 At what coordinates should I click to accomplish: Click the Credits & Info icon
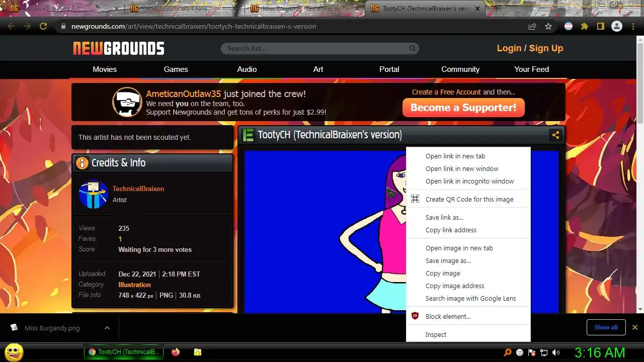tap(82, 163)
